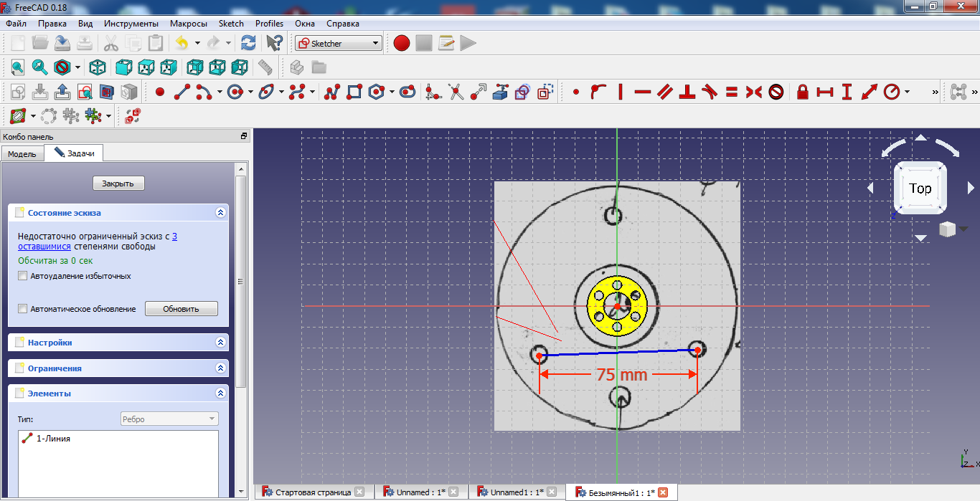The height and width of the screenshot is (501, 980).
Task: Click the Undo arrow icon
Action: point(182,43)
